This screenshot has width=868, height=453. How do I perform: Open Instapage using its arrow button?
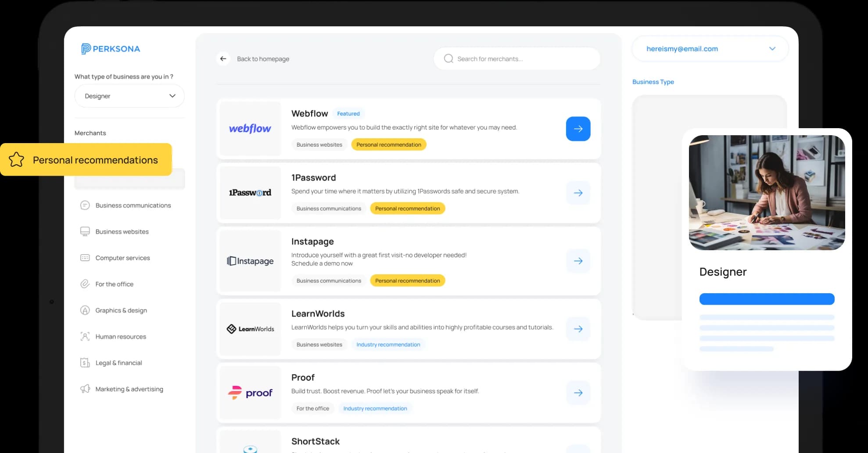[x=578, y=261]
